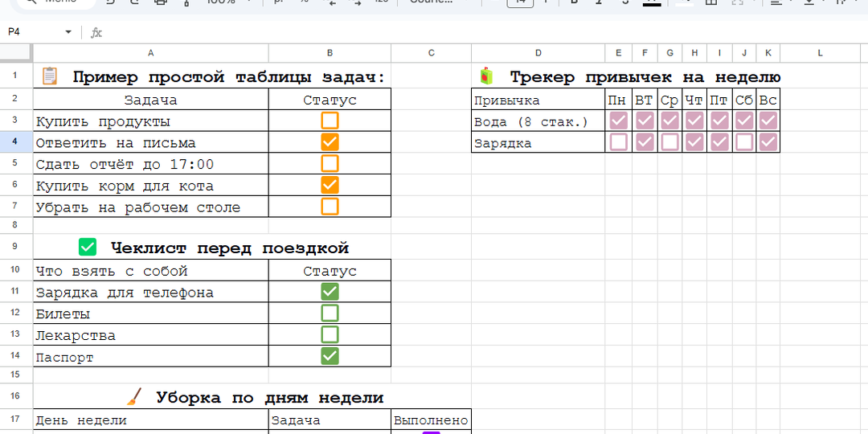Click the broom emoji beside Уборка title
The height and width of the screenshot is (434, 868).
[134, 396]
